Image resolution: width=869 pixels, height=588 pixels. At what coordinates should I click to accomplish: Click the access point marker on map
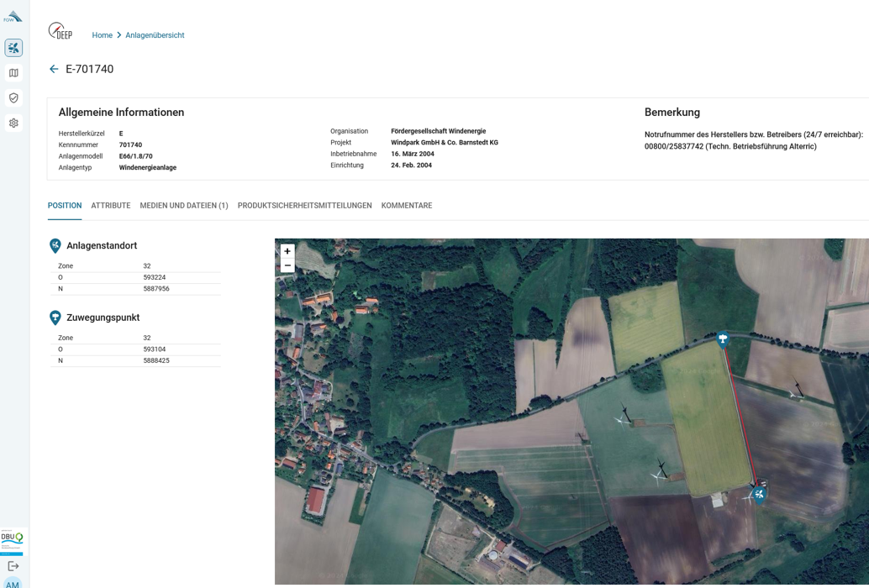pos(723,339)
